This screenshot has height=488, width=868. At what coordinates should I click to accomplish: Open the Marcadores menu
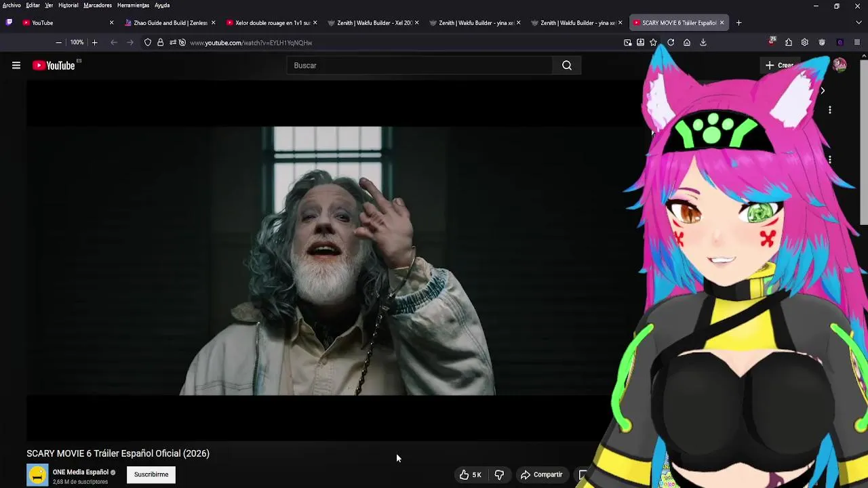pyautogui.click(x=98, y=5)
